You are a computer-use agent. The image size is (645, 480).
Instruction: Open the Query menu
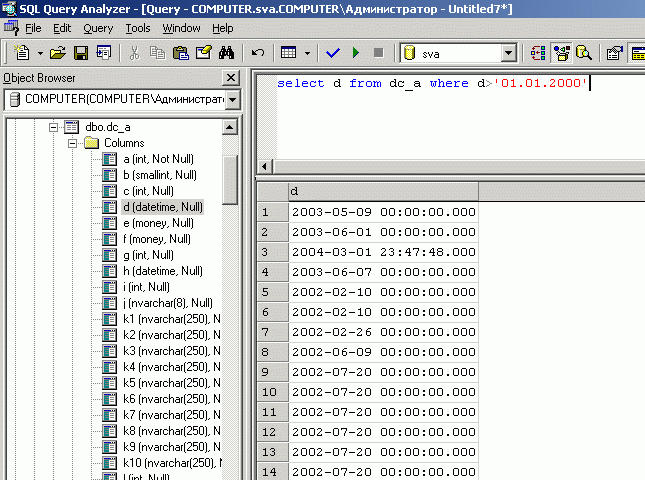[x=98, y=28]
